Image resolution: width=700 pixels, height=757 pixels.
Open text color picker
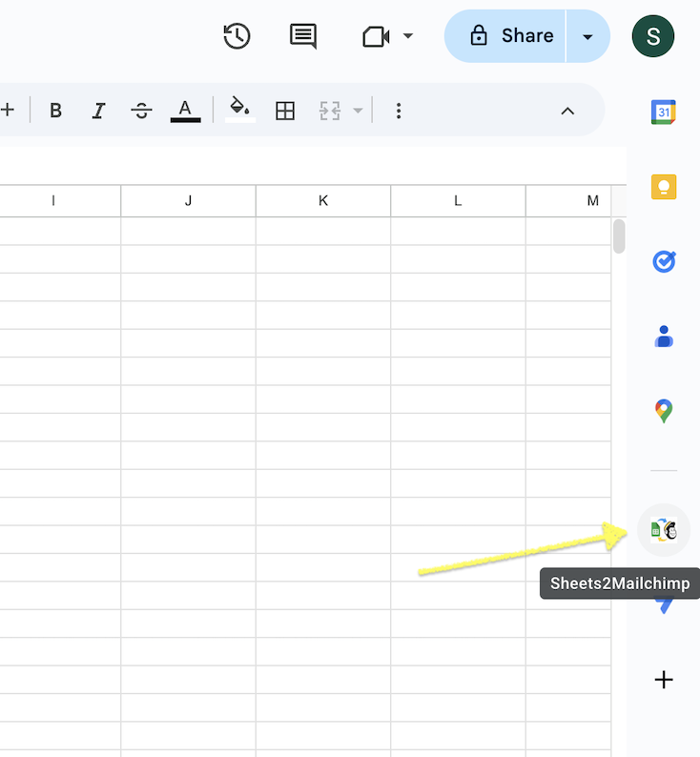tap(185, 111)
